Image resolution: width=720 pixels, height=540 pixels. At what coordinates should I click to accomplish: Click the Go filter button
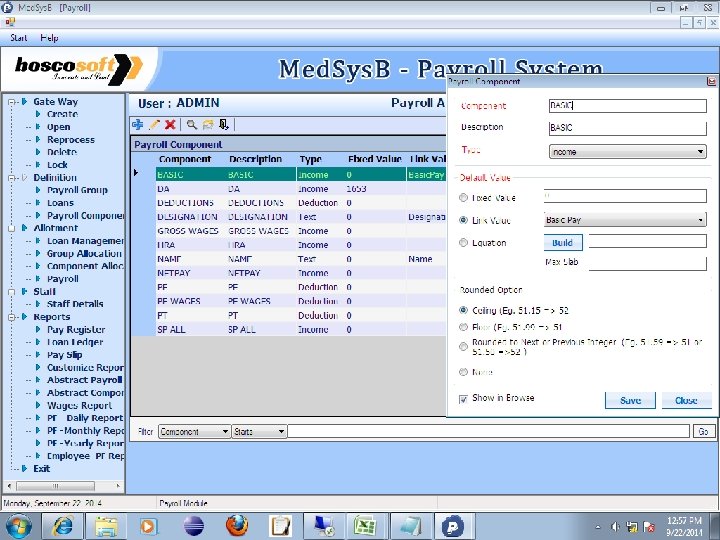click(703, 432)
